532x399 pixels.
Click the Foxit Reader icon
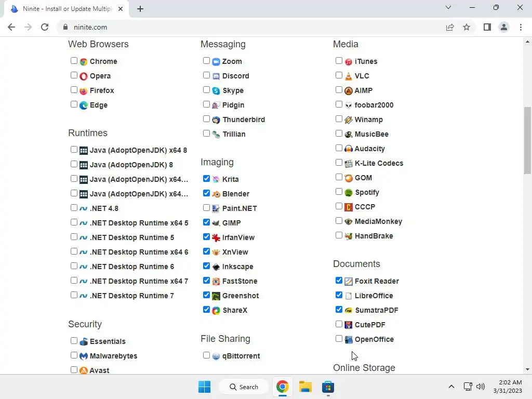[x=349, y=282]
